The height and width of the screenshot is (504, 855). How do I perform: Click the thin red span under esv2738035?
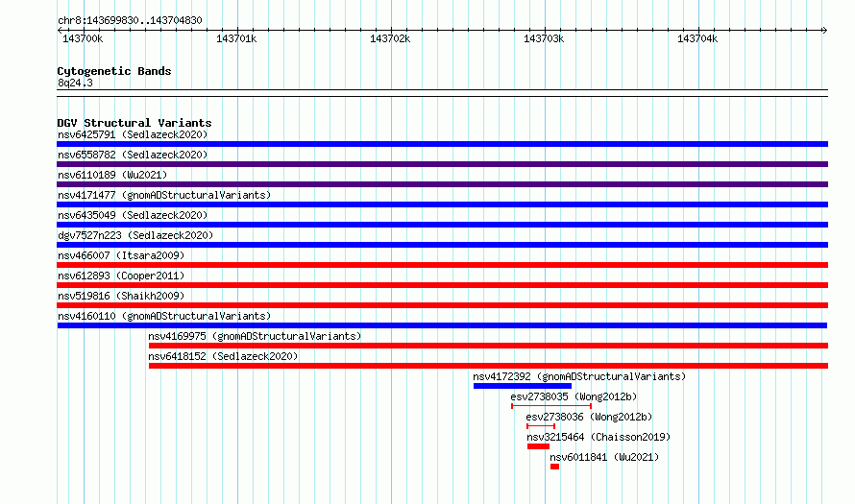(551, 406)
